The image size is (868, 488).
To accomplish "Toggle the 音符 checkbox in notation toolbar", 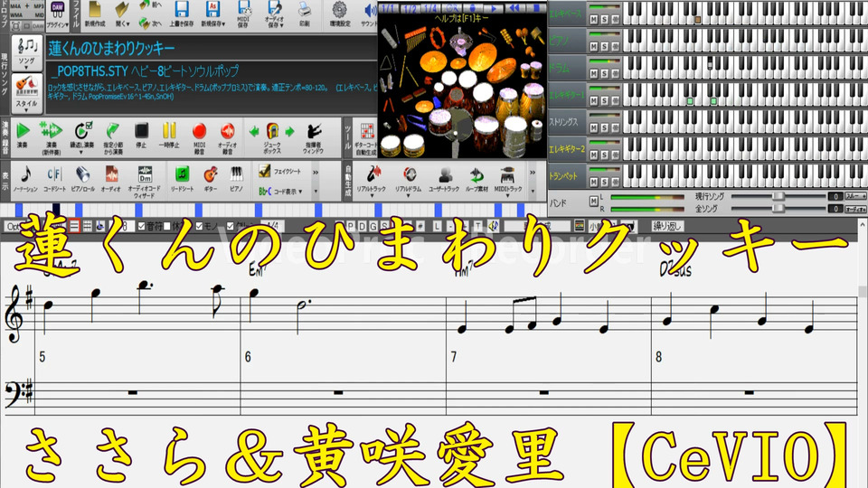I will click(142, 226).
